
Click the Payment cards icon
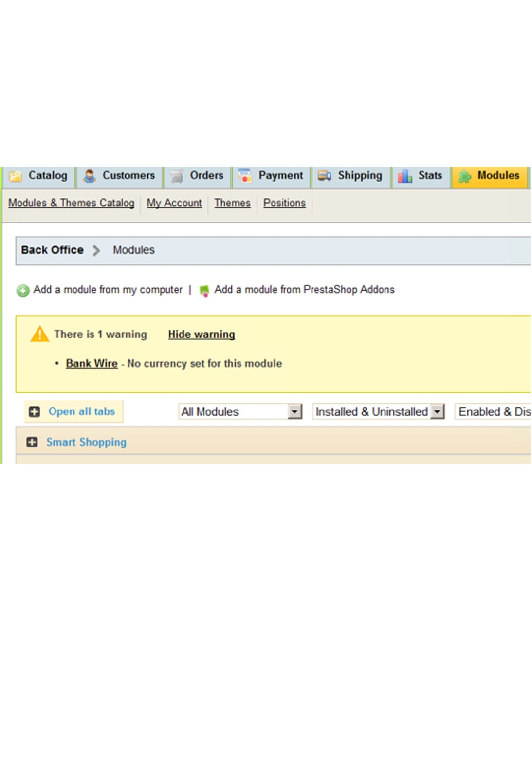[x=245, y=175]
